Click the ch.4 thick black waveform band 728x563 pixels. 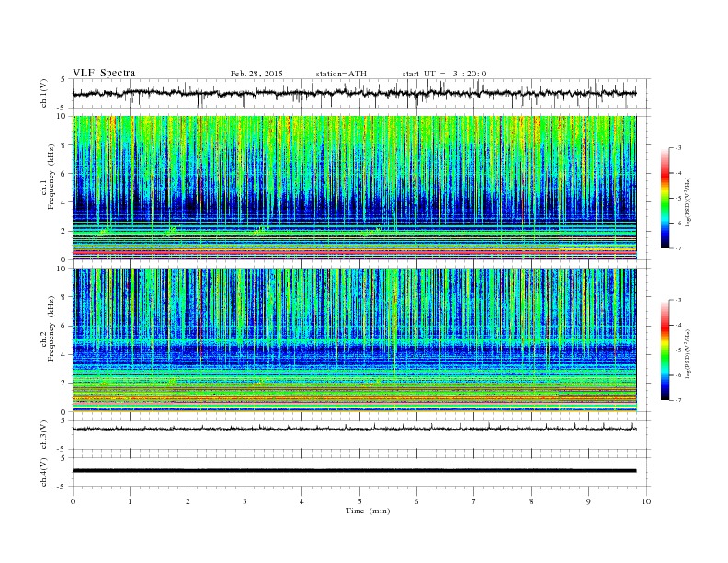pyautogui.click(x=354, y=471)
